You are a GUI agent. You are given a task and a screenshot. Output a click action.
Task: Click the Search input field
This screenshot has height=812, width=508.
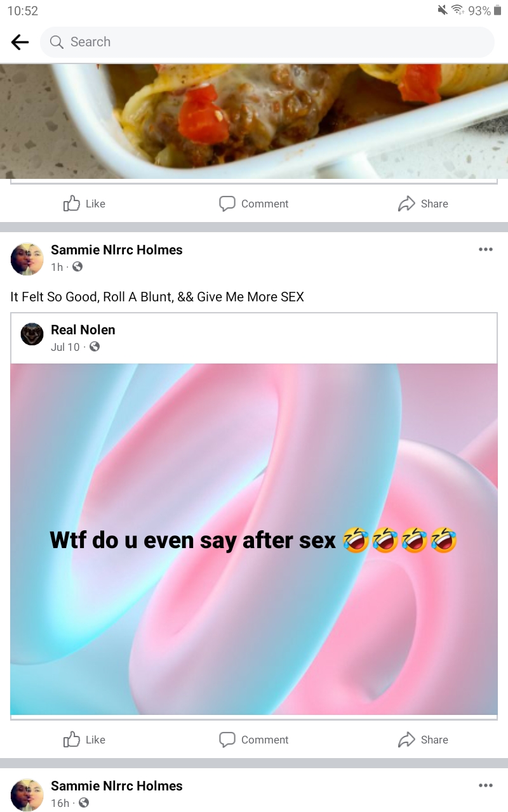tap(267, 42)
